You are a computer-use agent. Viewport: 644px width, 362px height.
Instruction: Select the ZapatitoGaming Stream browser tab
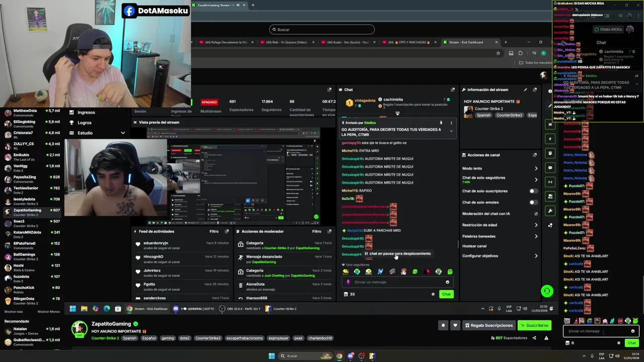(218, 5)
